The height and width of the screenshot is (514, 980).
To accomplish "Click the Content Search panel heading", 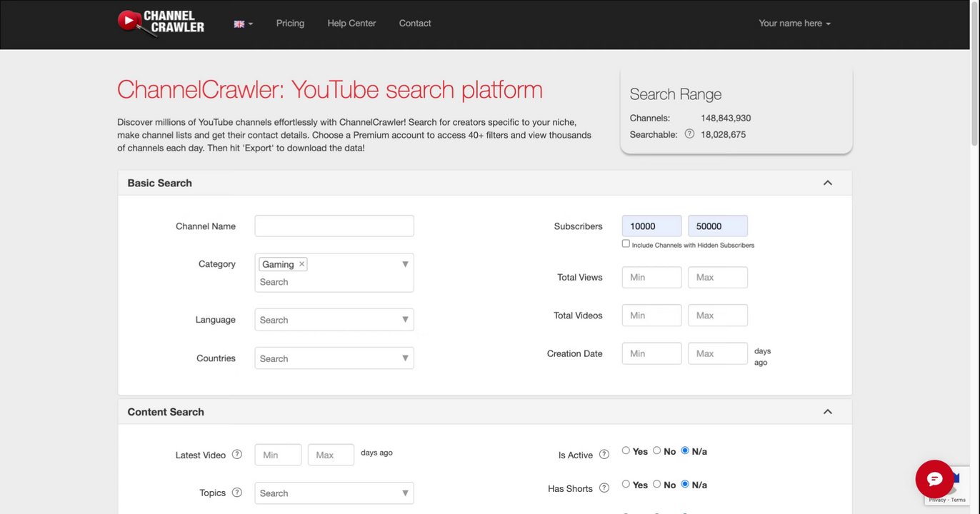I will (x=166, y=412).
